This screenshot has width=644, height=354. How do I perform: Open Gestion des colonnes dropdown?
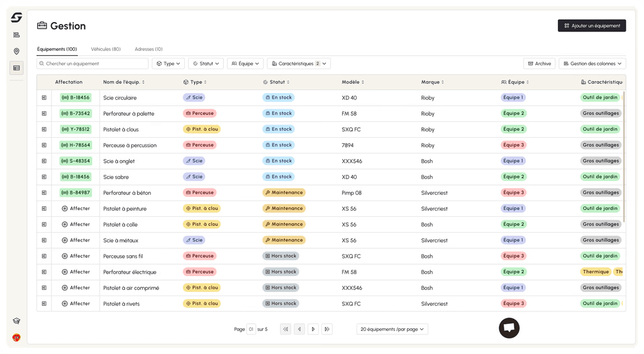point(592,64)
